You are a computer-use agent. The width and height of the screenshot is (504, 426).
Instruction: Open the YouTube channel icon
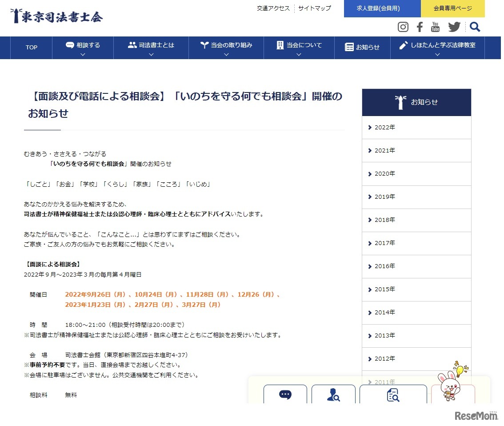435,27
